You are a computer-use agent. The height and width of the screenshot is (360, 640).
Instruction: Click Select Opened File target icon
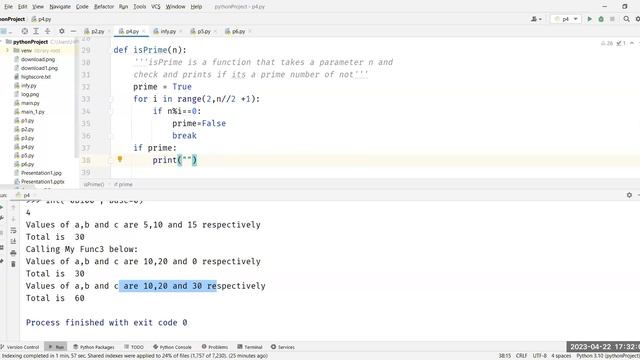(x=25, y=31)
